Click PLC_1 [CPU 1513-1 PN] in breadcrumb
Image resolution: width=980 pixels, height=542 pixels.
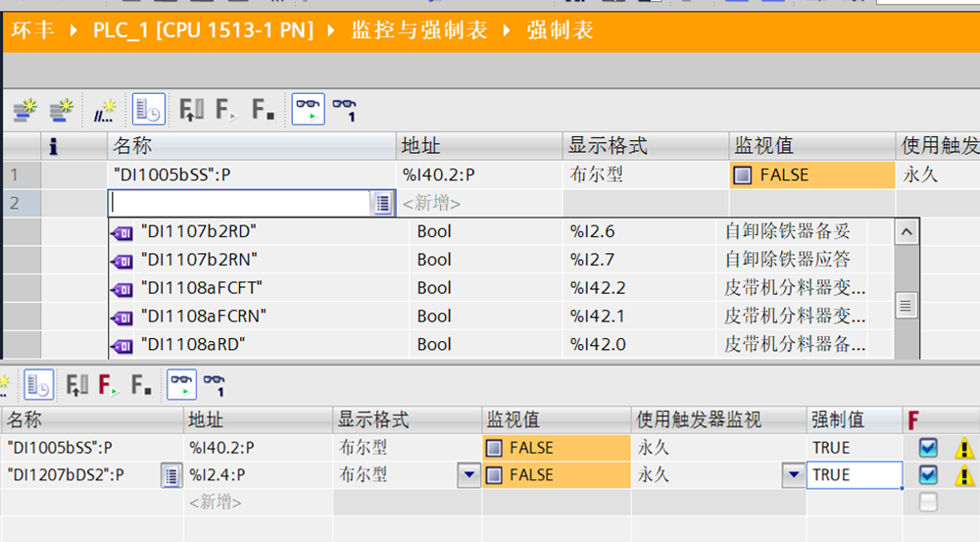(203, 30)
